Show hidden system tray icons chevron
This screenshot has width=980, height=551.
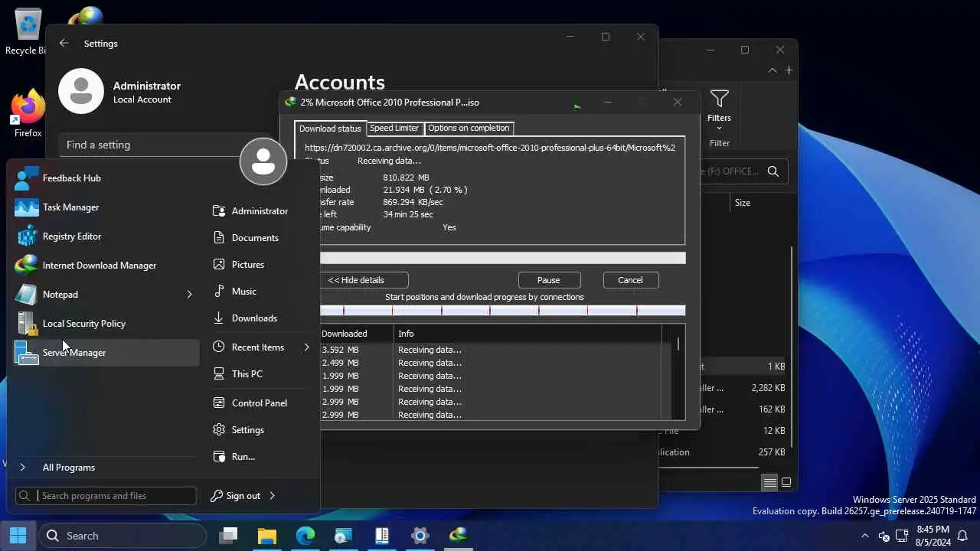[865, 536]
